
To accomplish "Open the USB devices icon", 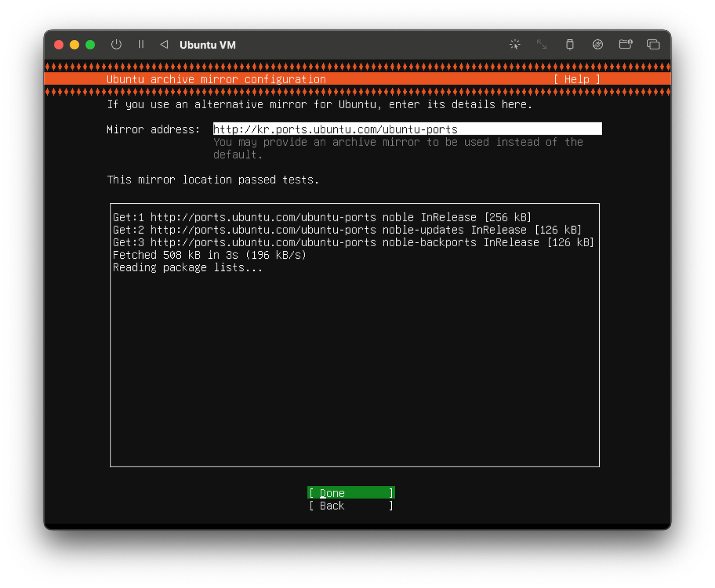I will point(569,44).
